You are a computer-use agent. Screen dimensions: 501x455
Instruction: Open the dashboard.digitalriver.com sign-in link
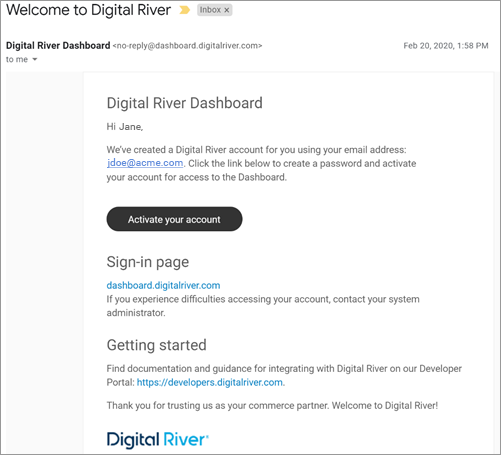click(x=163, y=285)
